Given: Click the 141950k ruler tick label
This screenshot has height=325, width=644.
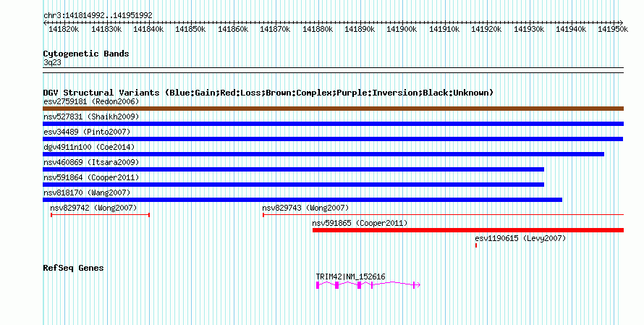Looking at the screenshot, I should coord(613,29).
